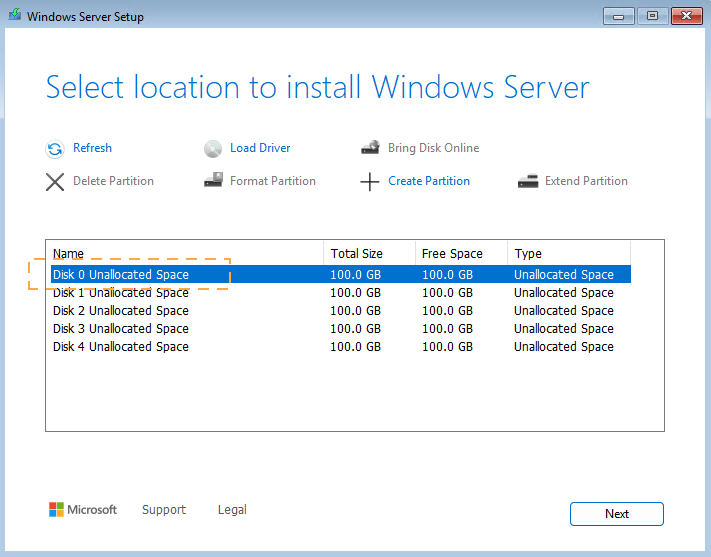This screenshot has width=711, height=557.
Task: Click the Bring Disk Online drive icon
Action: [370, 148]
